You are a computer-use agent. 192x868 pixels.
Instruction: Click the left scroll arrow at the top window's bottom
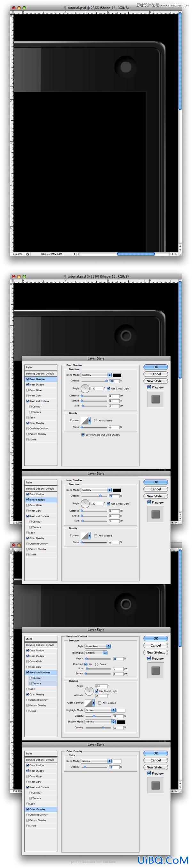172,254
